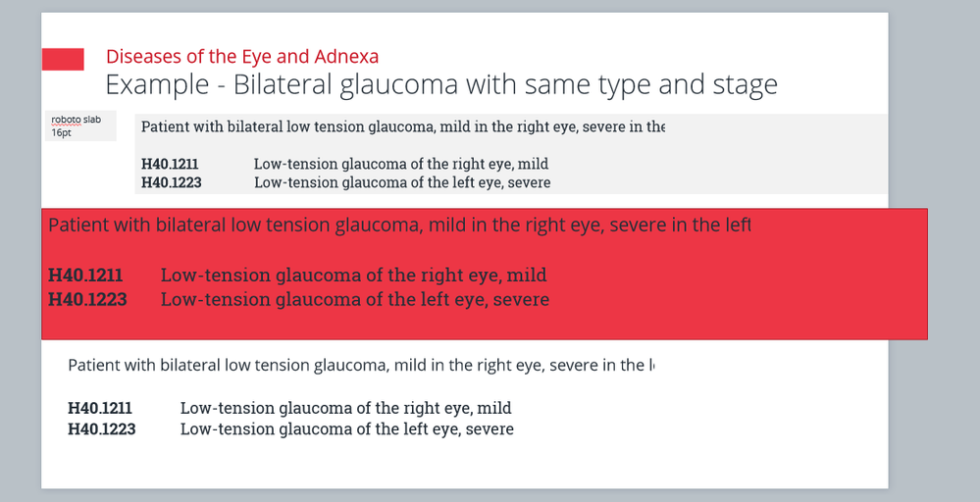Select code H40.1211 in the red box

click(85, 276)
